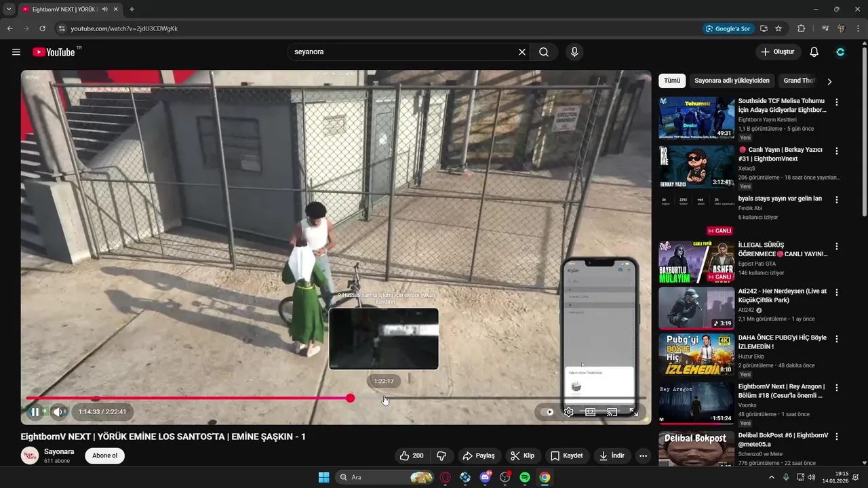Open options for DAHA ÖNCE PUBG'yi video
868x488 pixels.
pos(837,340)
